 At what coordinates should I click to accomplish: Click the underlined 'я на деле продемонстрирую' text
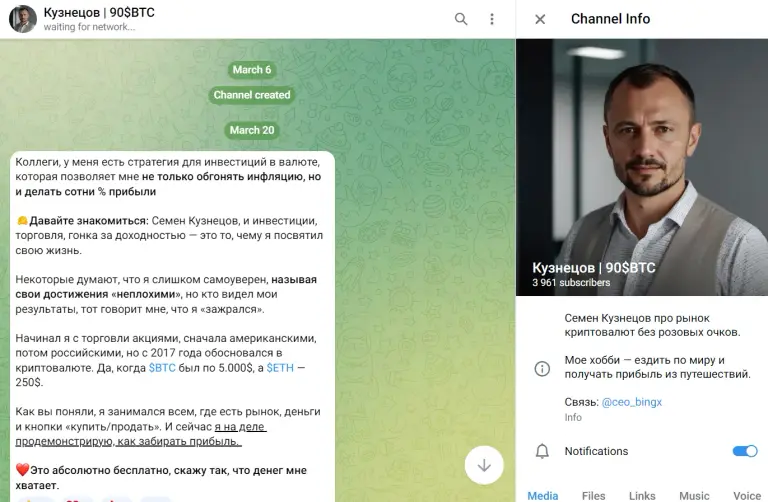(x=141, y=434)
